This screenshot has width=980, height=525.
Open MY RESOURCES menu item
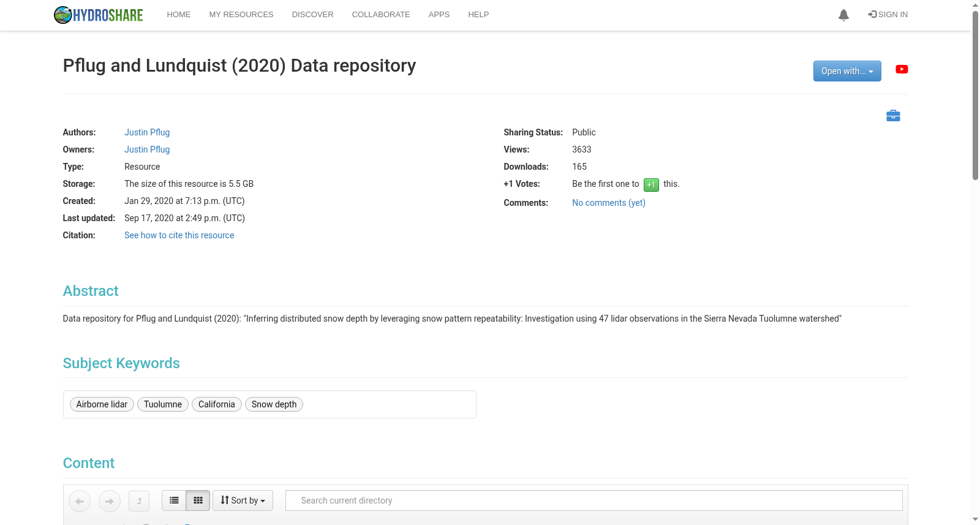(x=241, y=15)
